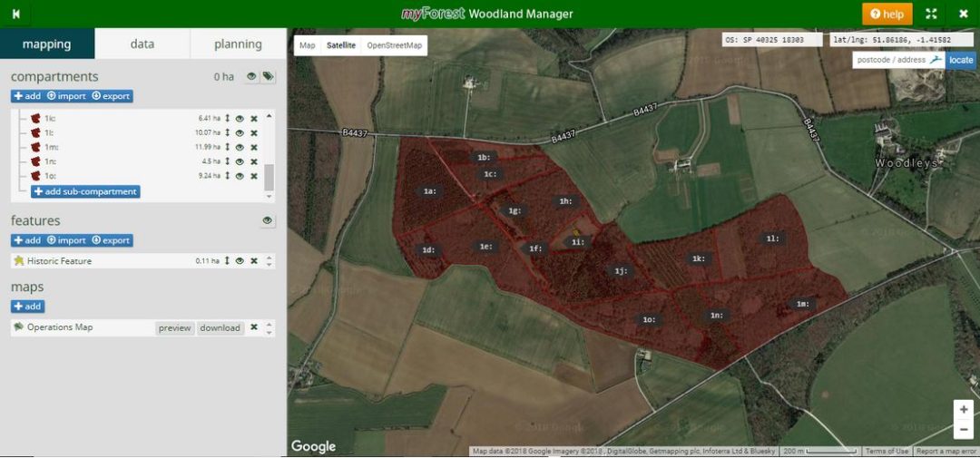The height and width of the screenshot is (458, 980).
Task: Click the locate button
Action: [x=961, y=60]
